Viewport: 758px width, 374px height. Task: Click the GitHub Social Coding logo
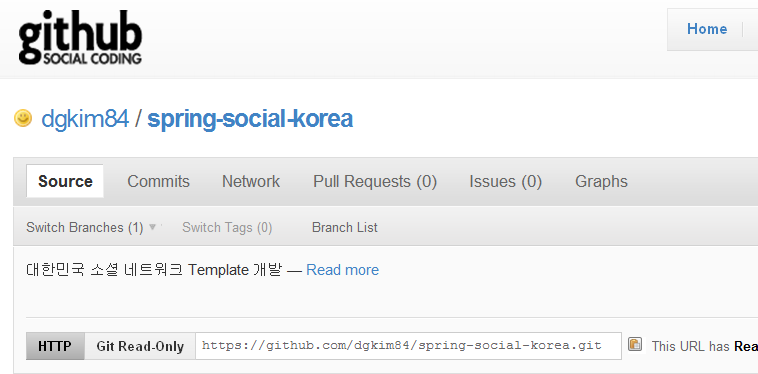coord(80,38)
